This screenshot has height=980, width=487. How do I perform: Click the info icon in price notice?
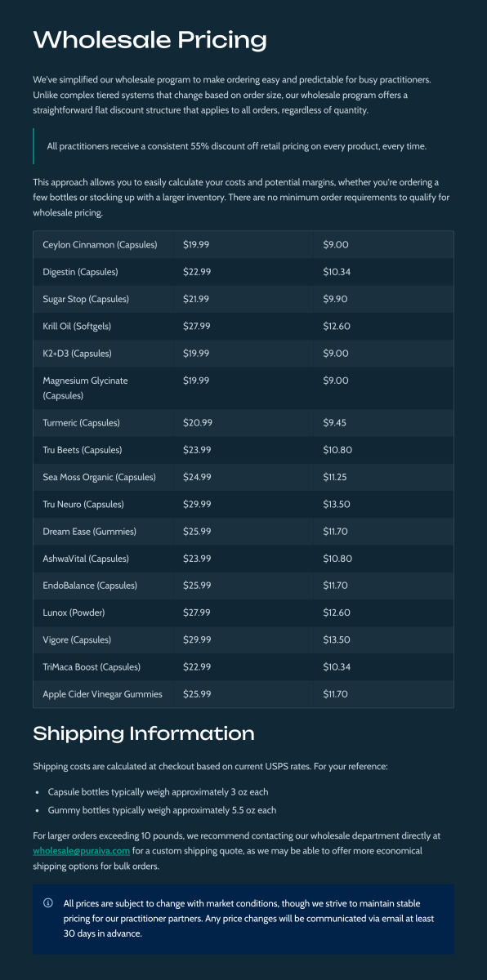click(x=48, y=903)
